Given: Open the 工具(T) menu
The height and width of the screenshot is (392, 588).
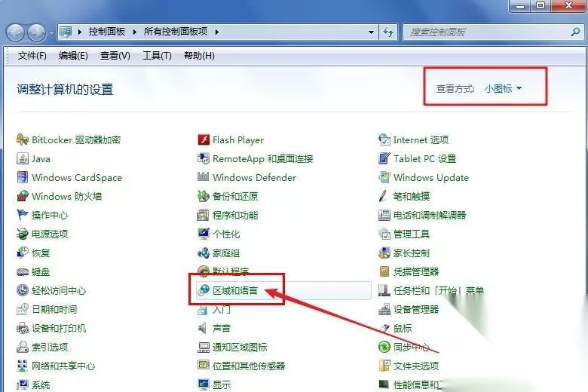Looking at the screenshot, I should click(157, 56).
